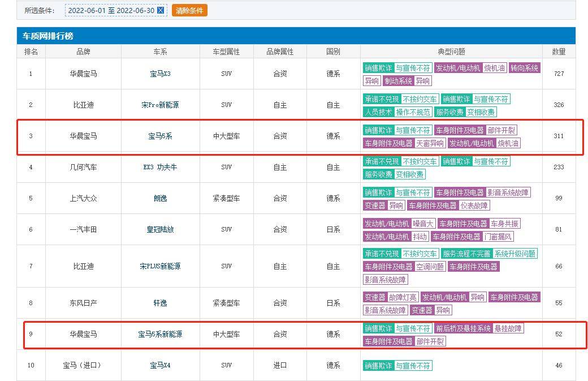Screen dimensions: 588x381
Task: Click the 车质网排行榜 title bar text
Action: (x=47, y=36)
